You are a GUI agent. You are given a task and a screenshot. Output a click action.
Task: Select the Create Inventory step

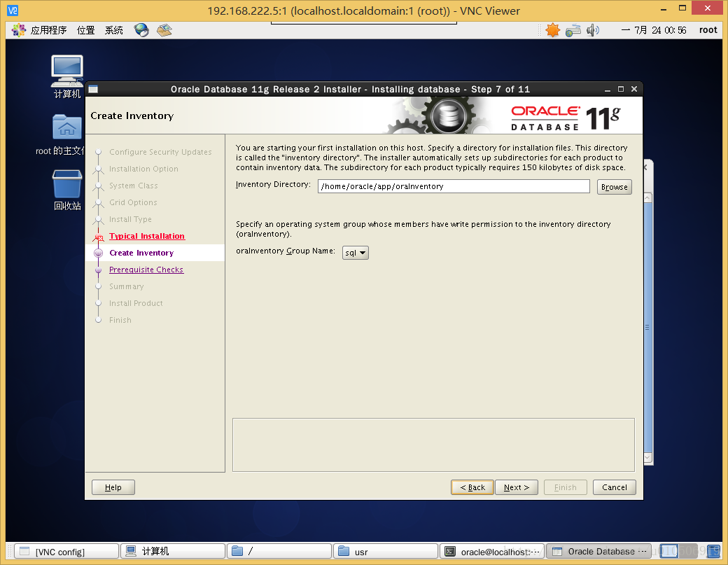coord(141,253)
